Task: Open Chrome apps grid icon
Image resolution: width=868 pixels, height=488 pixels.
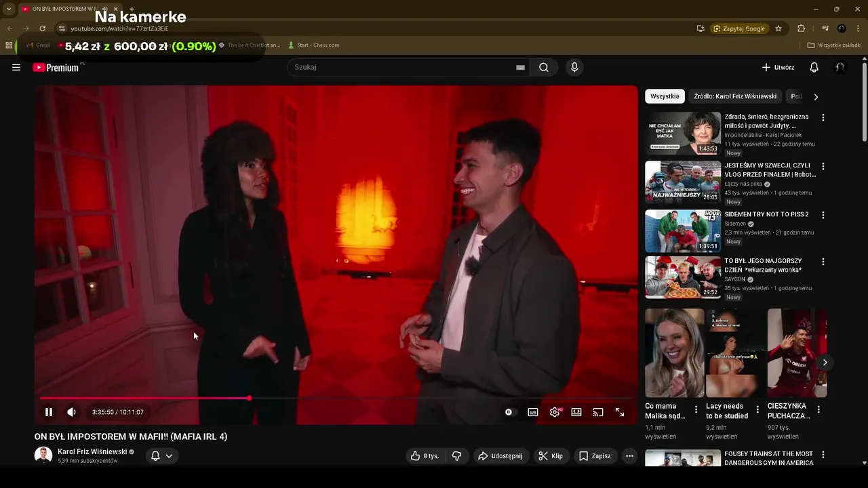Action: (x=9, y=45)
